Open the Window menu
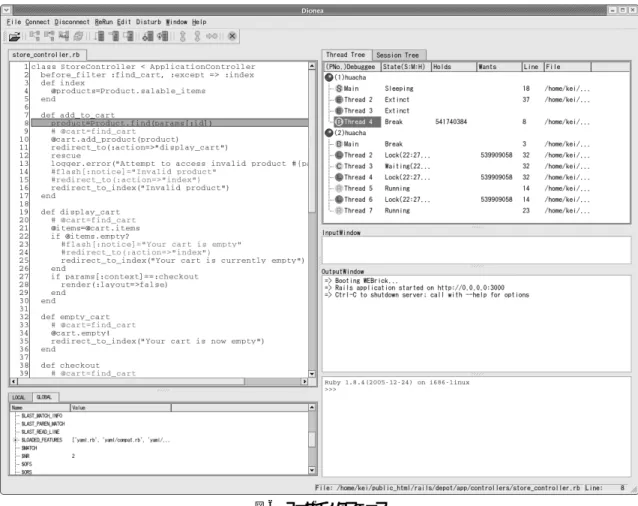This screenshot has width=638, height=506. point(176,22)
